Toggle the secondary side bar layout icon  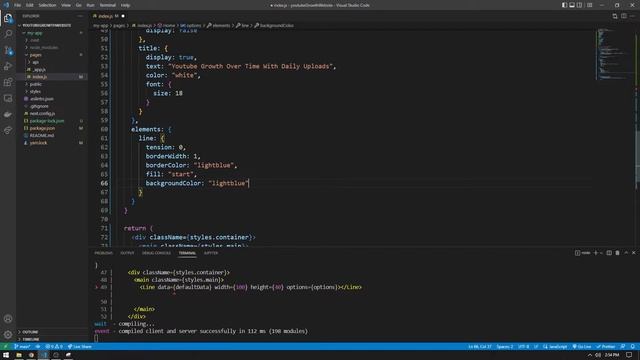click(579, 5)
